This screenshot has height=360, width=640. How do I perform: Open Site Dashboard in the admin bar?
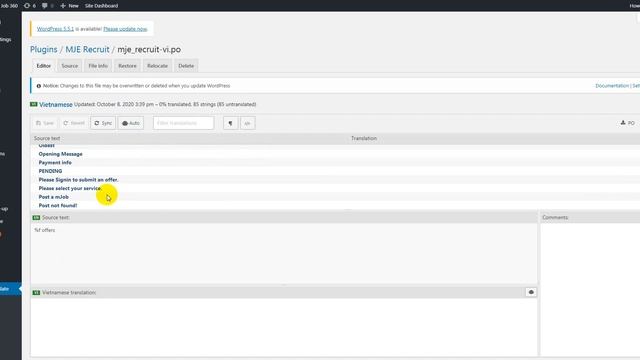(x=101, y=6)
